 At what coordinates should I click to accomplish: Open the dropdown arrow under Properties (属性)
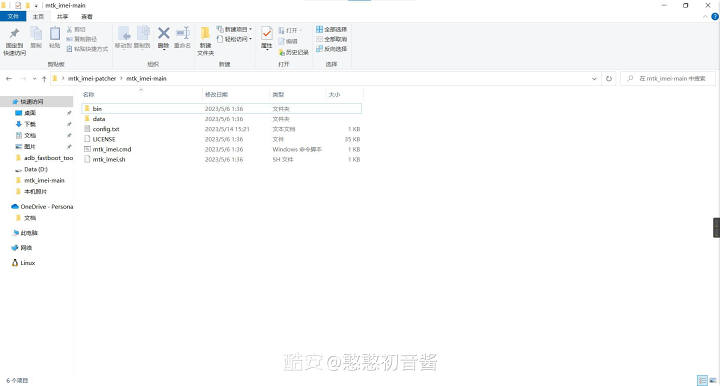pyautogui.click(x=266, y=49)
